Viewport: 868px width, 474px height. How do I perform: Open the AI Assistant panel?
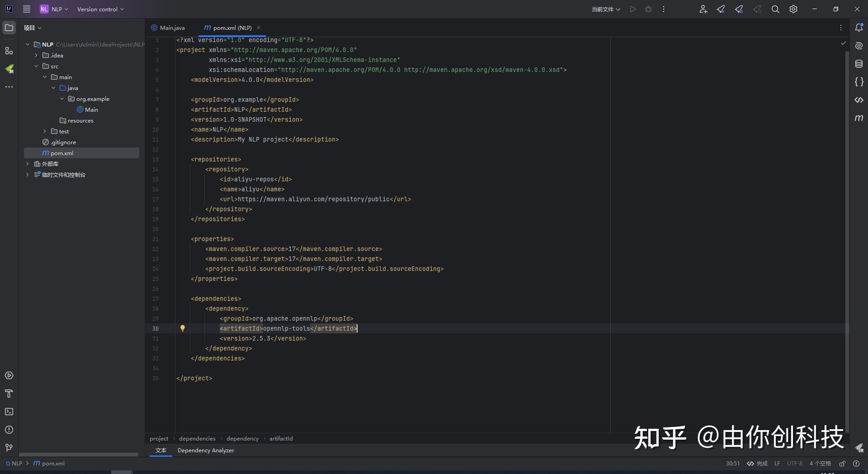[859, 45]
